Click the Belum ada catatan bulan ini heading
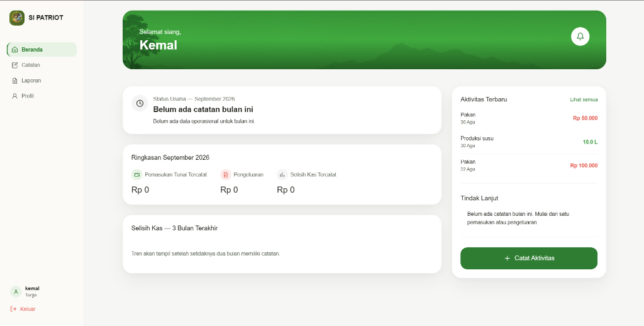Image resolution: width=644 pixels, height=326 pixels. (x=203, y=110)
